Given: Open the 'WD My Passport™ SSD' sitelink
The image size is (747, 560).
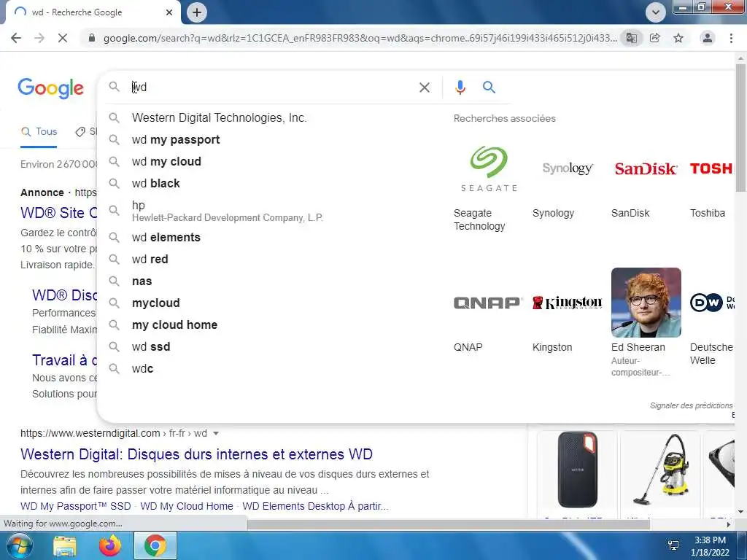Looking at the screenshot, I should pyautogui.click(x=76, y=506).
